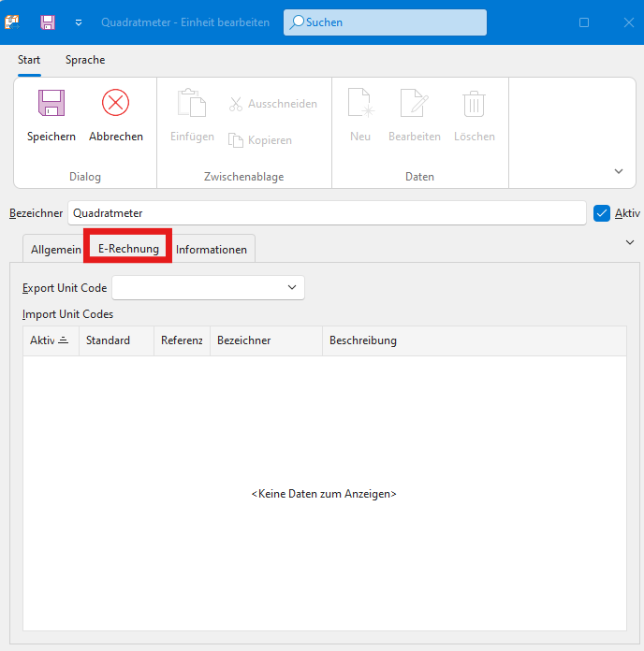Toggle the Aktiv checkbox

pos(602,213)
